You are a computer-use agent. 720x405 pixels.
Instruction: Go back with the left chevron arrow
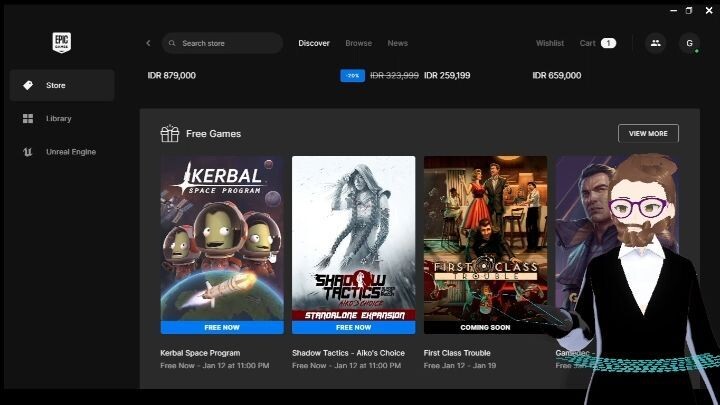(148, 43)
